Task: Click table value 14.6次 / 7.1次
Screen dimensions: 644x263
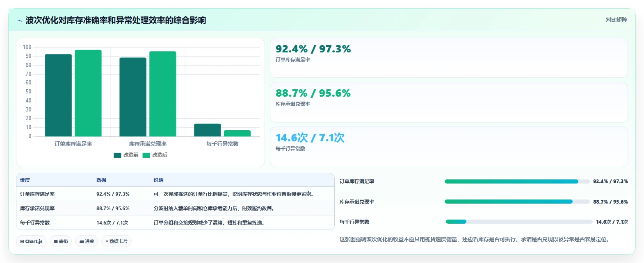Action: pyautogui.click(x=112, y=223)
